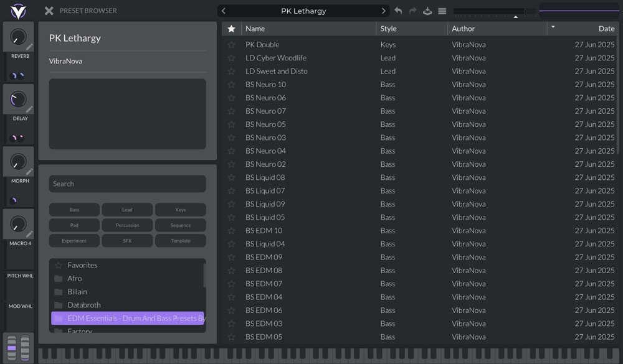Select the BS EDM 04 preset
The image size is (623, 364).
coord(419,297)
